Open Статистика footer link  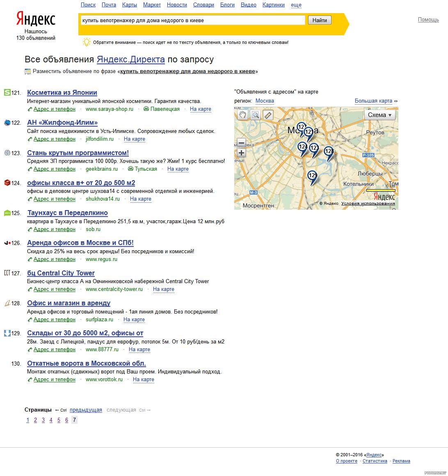375,461
